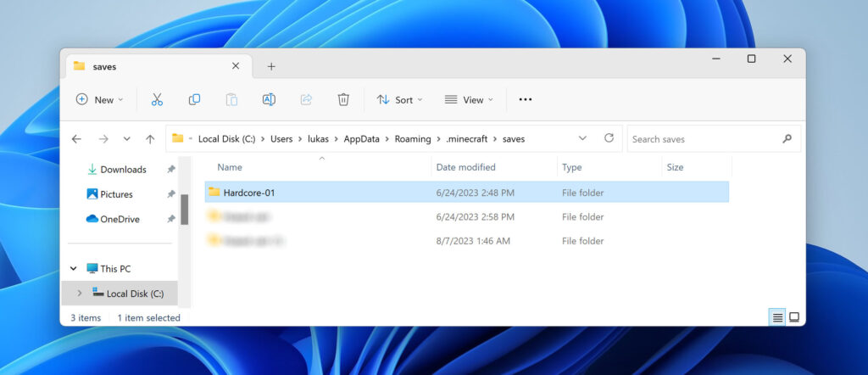The width and height of the screenshot is (868, 375).
Task: Switch to Details view layout toggle
Action: (x=776, y=317)
